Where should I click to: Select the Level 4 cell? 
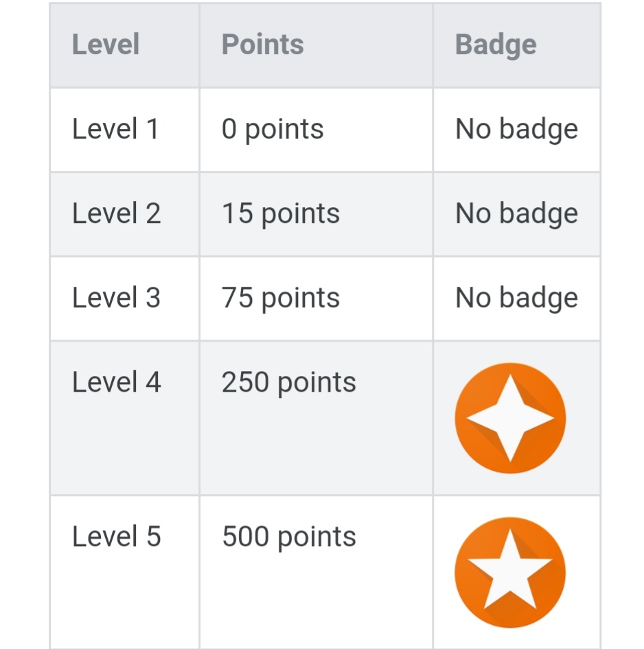point(124,418)
